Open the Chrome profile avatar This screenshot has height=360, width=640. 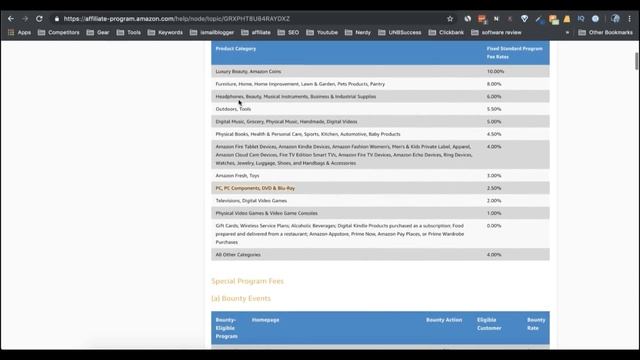point(615,19)
